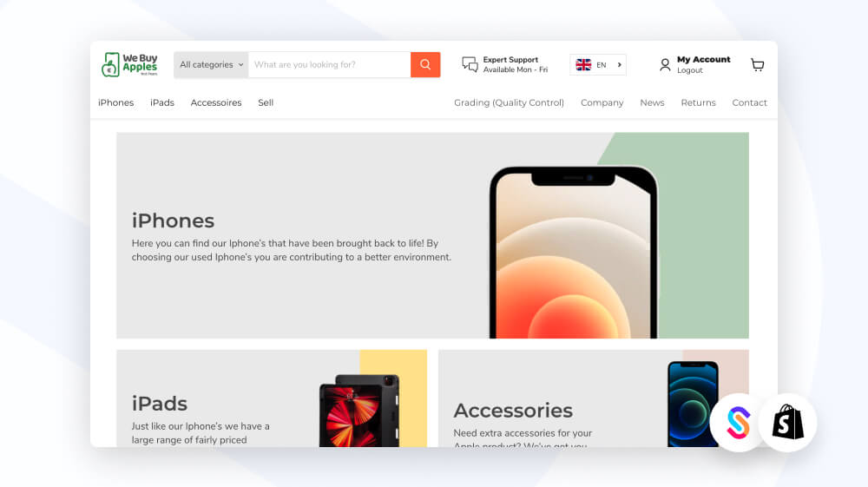Click the orange search magnifier button

(x=425, y=65)
